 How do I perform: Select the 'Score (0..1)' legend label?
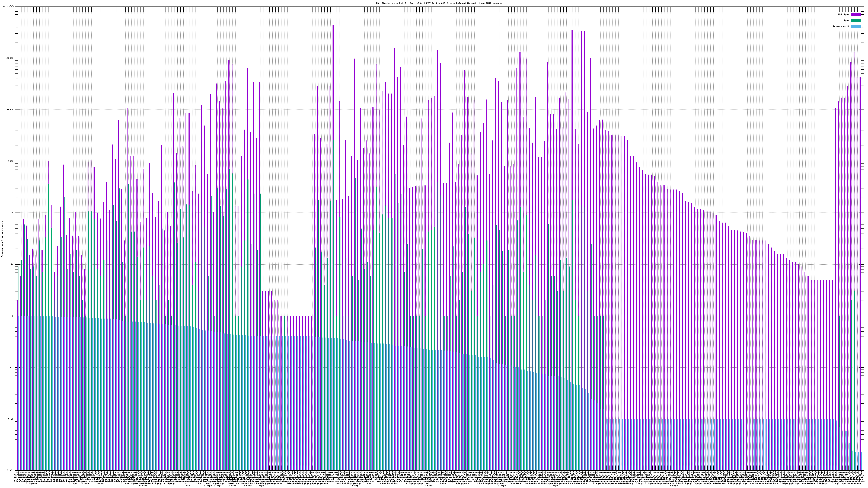[x=841, y=26]
